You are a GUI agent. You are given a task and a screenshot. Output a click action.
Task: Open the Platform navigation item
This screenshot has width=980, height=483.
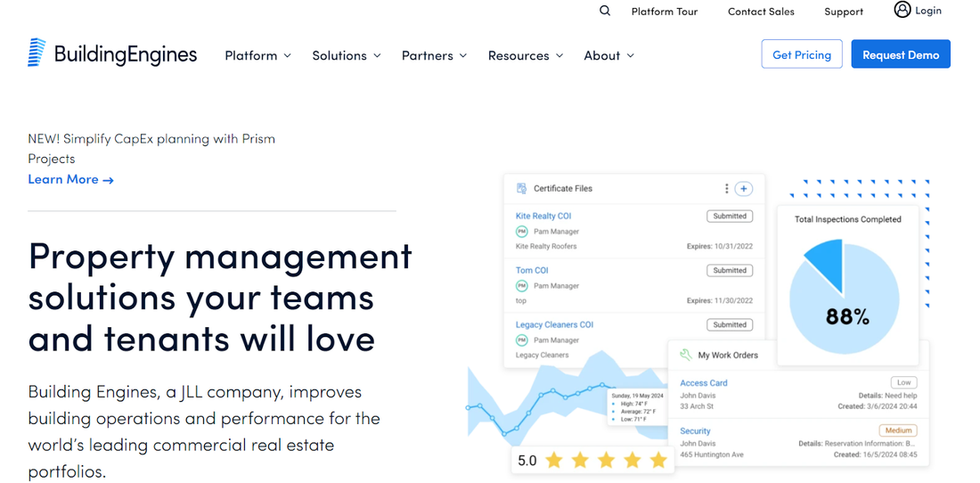[250, 55]
